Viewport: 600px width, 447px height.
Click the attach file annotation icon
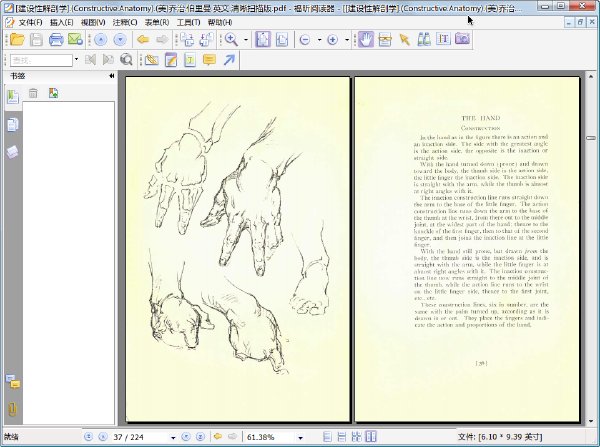point(152,60)
